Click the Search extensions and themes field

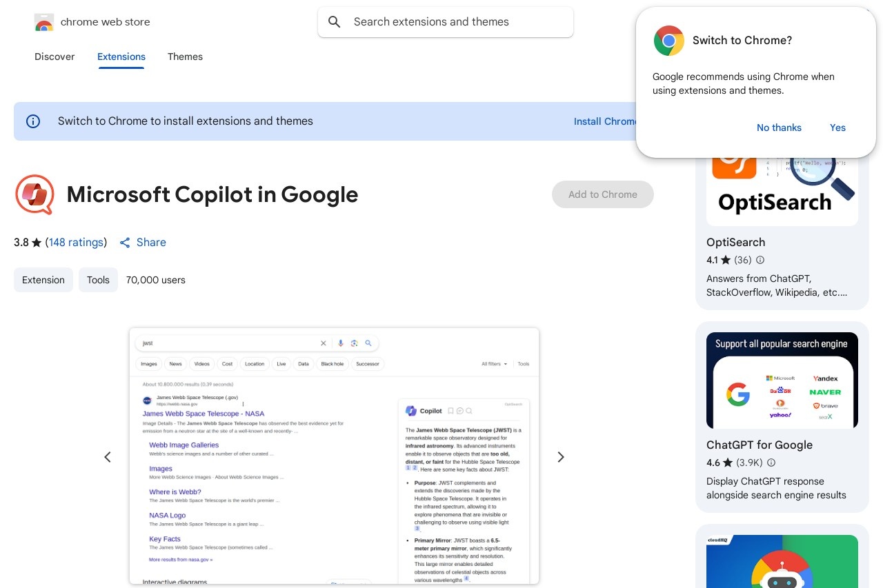click(x=446, y=22)
